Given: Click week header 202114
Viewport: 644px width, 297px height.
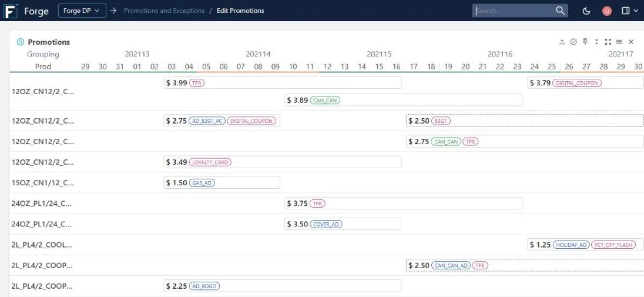Looking at the screenshot, I should (x=258, y=54).
